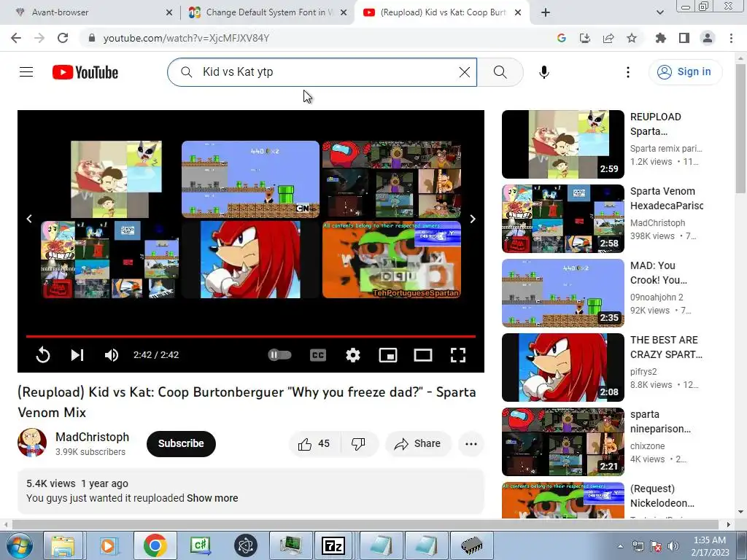Open Chrome profile avatar

[708, 38]
